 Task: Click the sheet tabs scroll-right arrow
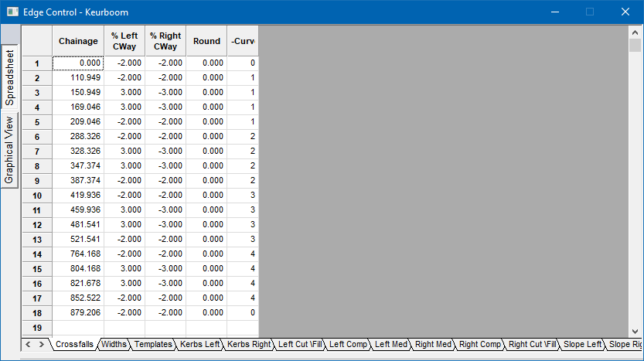(41, 344)
